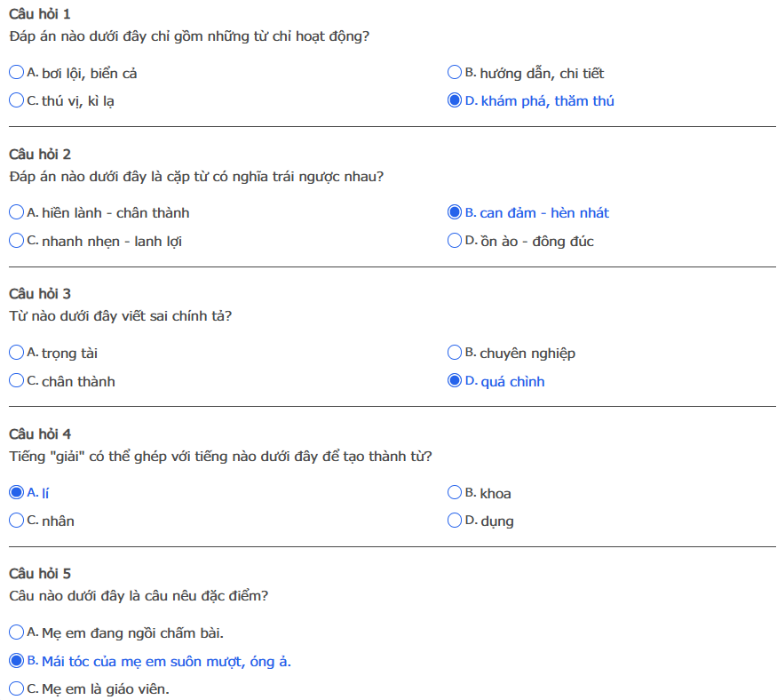Pick 'Mẹ em là giáo viên' option

tap(17, 688)
